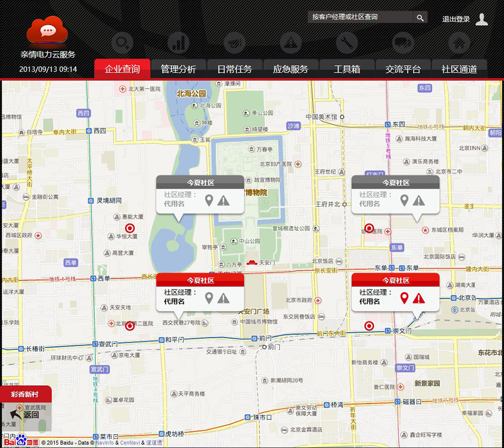The image size is (504, 448).
Task: Select the red target marker near 崇文门
Action: [x=369, y=326]
